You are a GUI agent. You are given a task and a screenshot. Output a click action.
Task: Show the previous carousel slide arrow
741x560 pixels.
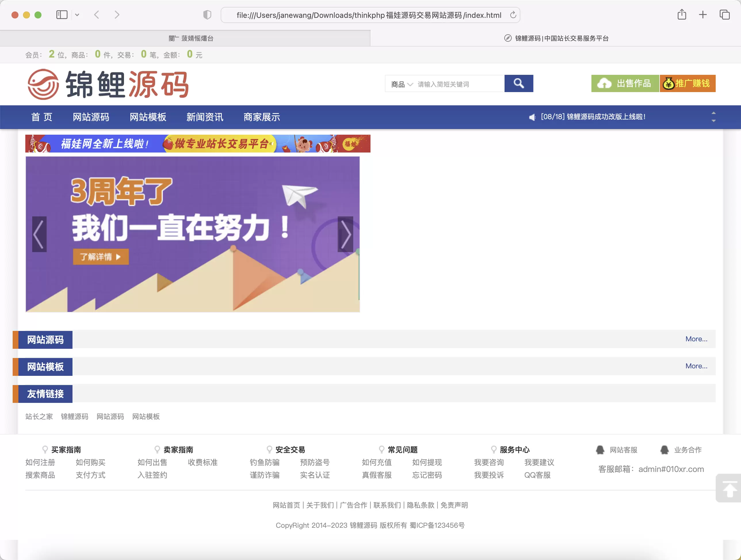pyautogui.click(x=39, y=234)
